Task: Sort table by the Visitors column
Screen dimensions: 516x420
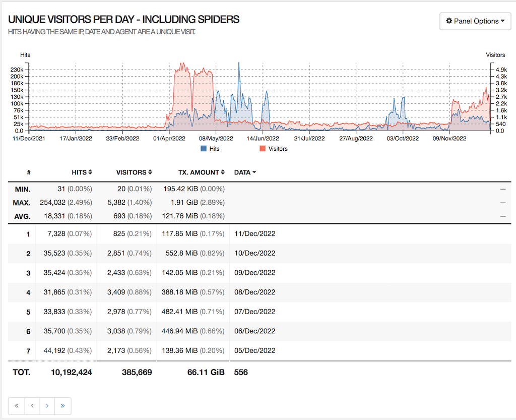Action: pos(134,172)
